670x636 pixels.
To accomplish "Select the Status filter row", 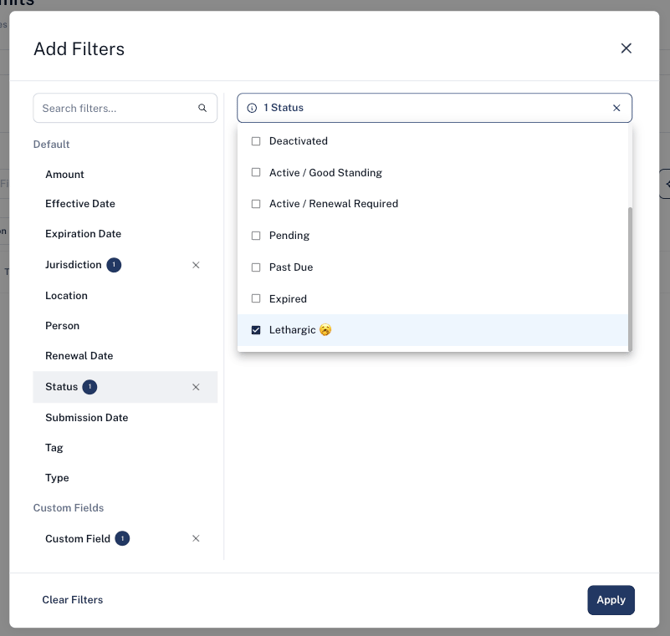I will click(x=125, y=387).
